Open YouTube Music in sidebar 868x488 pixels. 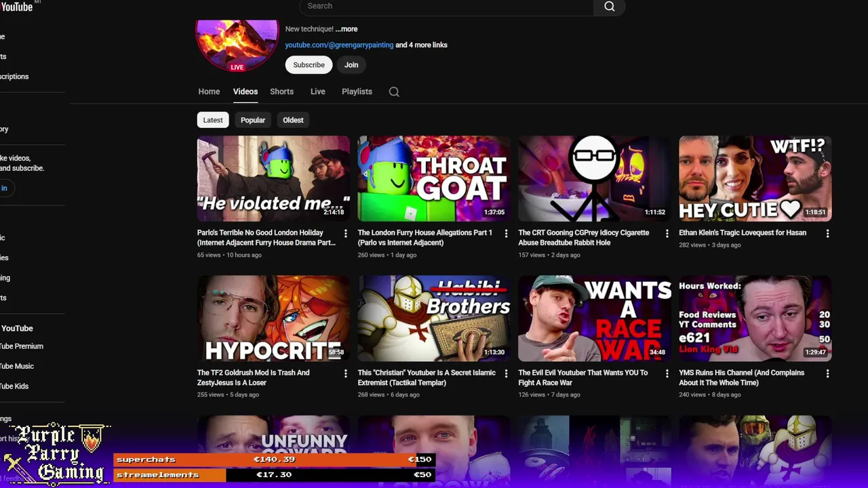pyautogui.click(x=16, y=366)
